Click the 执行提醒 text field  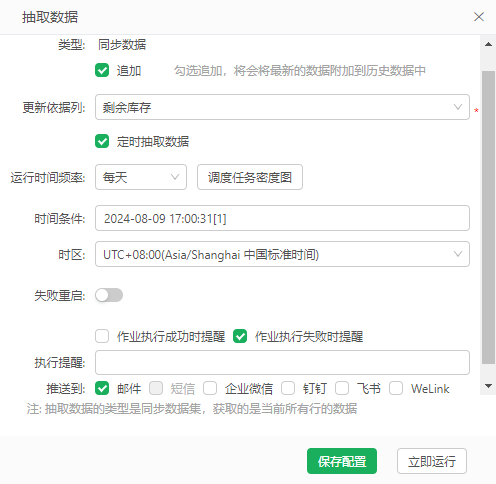tap(282, 362)
